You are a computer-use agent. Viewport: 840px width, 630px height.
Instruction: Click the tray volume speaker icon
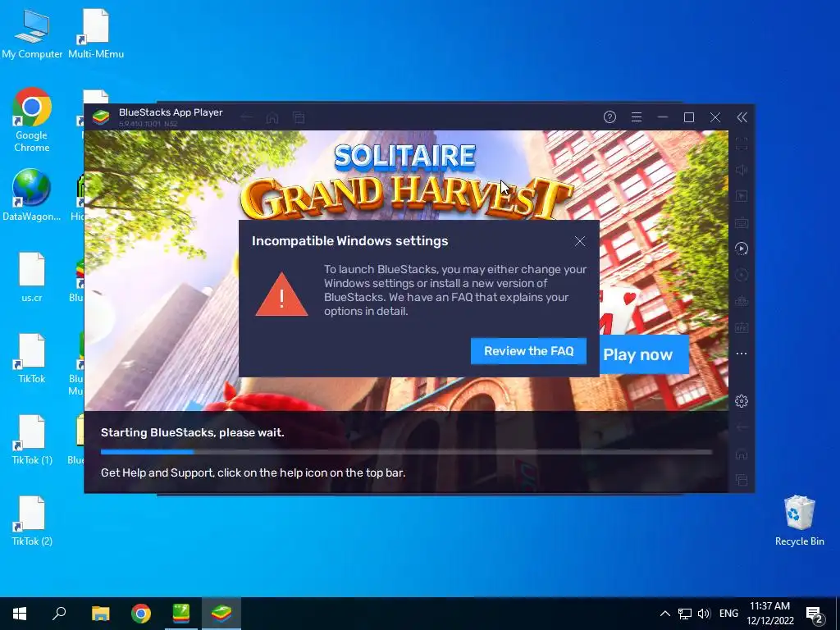704,614
